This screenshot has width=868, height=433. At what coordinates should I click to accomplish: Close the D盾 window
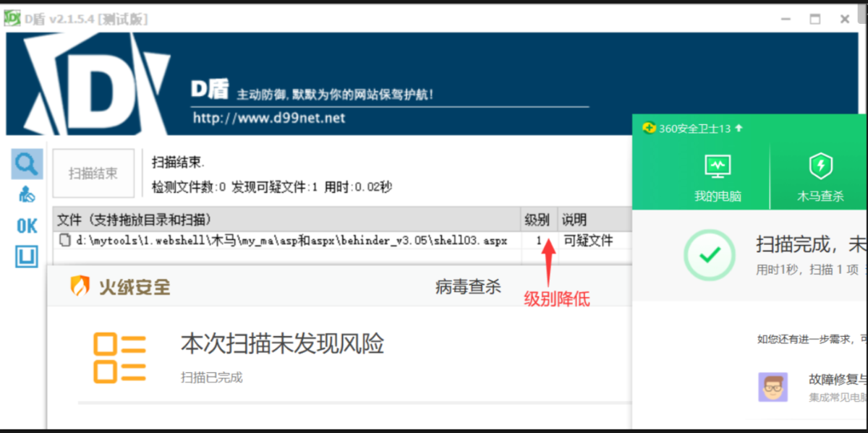[x=845, y=20]
